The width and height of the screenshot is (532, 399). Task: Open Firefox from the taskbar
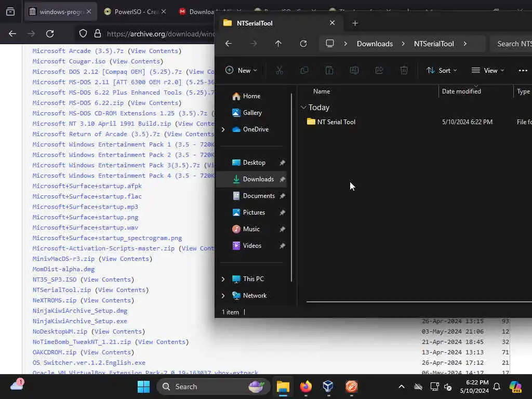(x=305, y=387)
